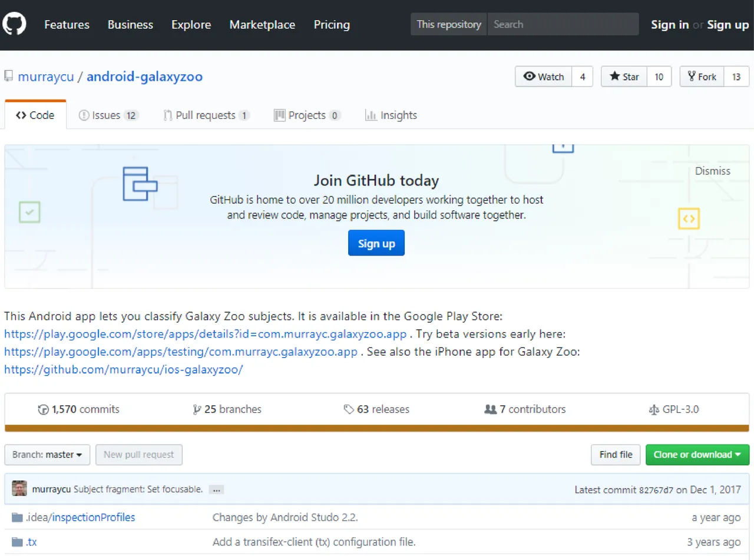Screen dimensions: 754x560
Task: Click the forks count 13
Action: (736, 77)
